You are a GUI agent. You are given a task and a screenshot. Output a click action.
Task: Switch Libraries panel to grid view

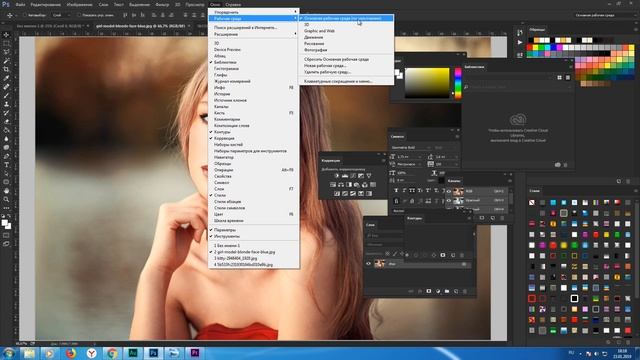click(560, 77)
